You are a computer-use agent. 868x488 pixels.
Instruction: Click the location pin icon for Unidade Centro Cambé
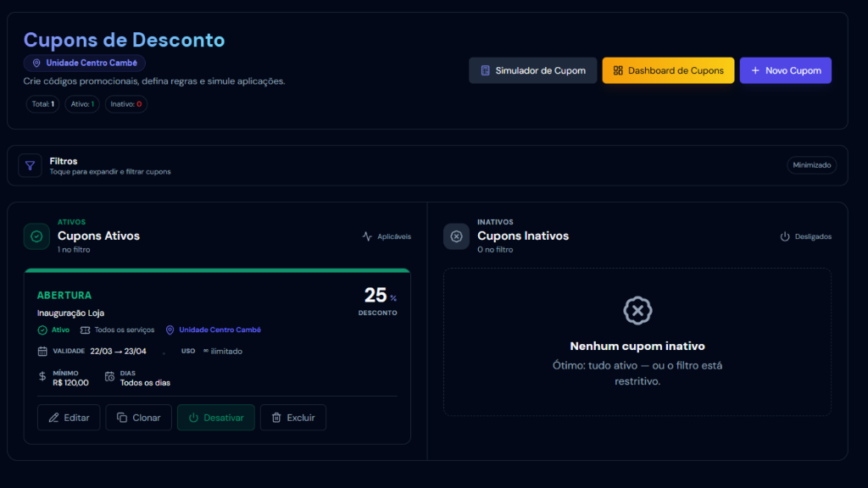169,330
